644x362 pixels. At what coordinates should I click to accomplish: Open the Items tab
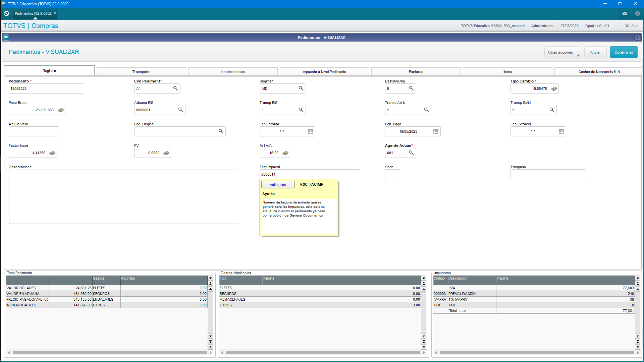click(x=507, y=72)
